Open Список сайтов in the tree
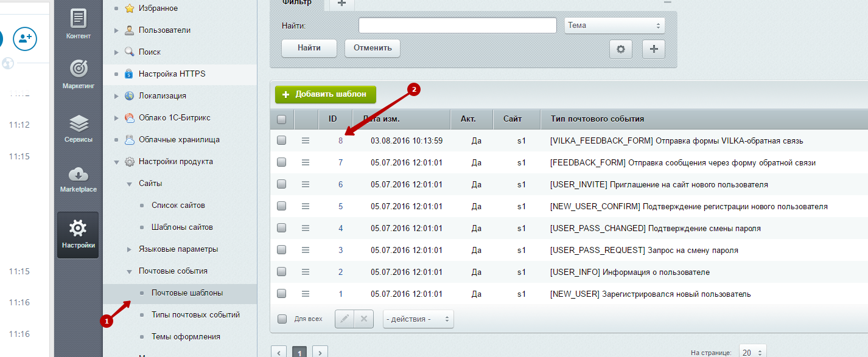Viewport: 868px width, 357px height. point(178,206)
